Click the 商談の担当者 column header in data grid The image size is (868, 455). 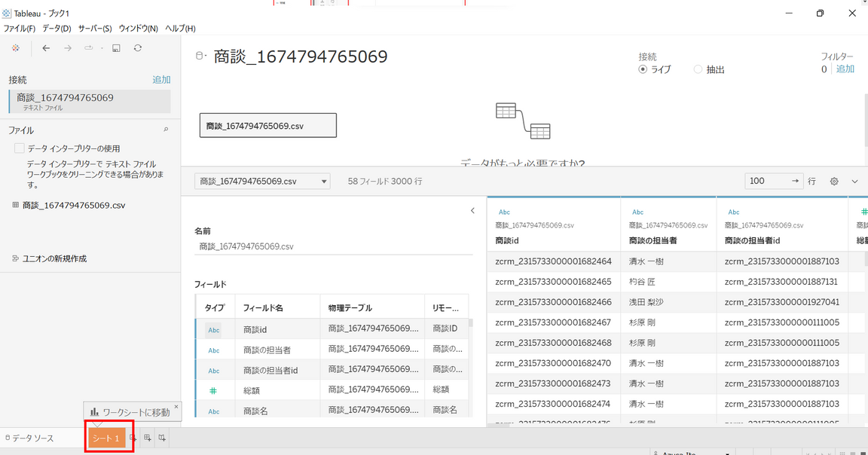653,241
